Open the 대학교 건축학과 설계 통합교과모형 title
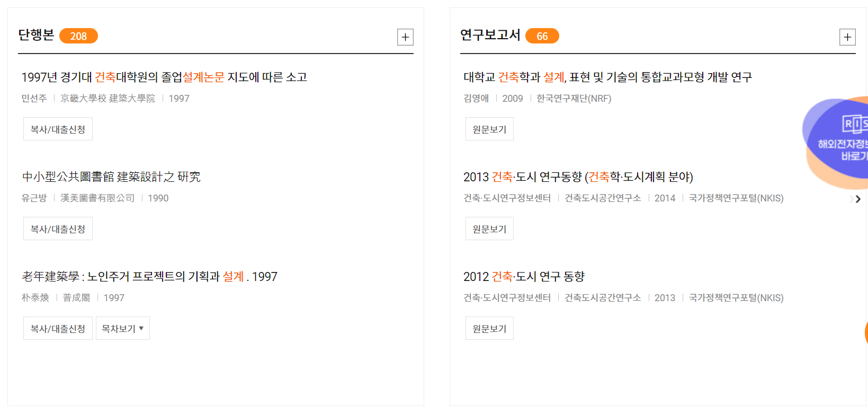868x413 pixels. click(x=606, y=77)
